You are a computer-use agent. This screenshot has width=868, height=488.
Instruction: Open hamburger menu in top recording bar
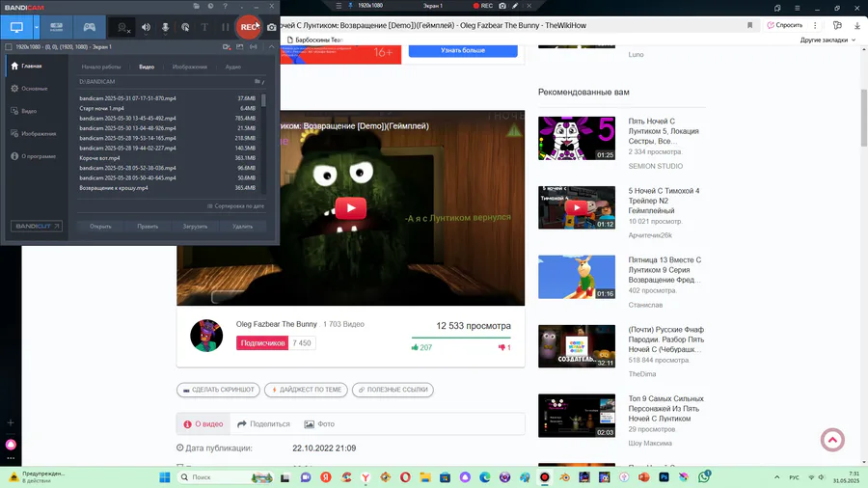pyautogui.click(x=339, y=6)
